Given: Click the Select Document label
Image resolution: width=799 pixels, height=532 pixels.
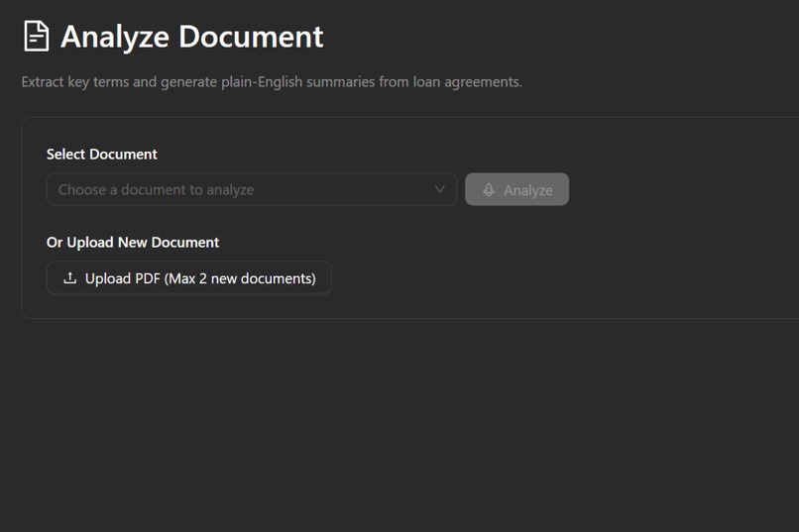Looking at the screenshot, I should [102, 155].
